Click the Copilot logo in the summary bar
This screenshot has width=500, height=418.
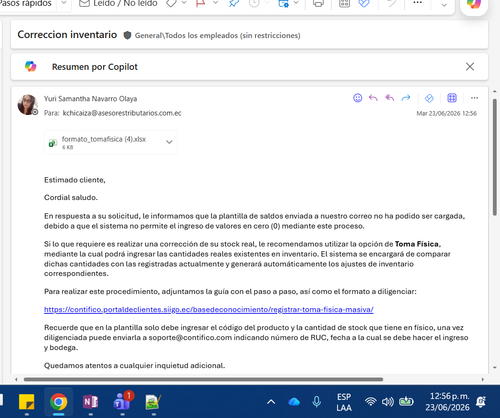(30, 66)
